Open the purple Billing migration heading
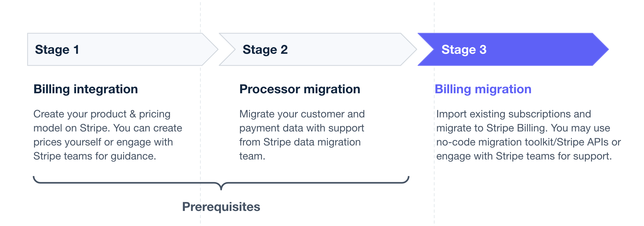Image resolution: width=644 pixels, height=226 pixels. click(483, 89)
